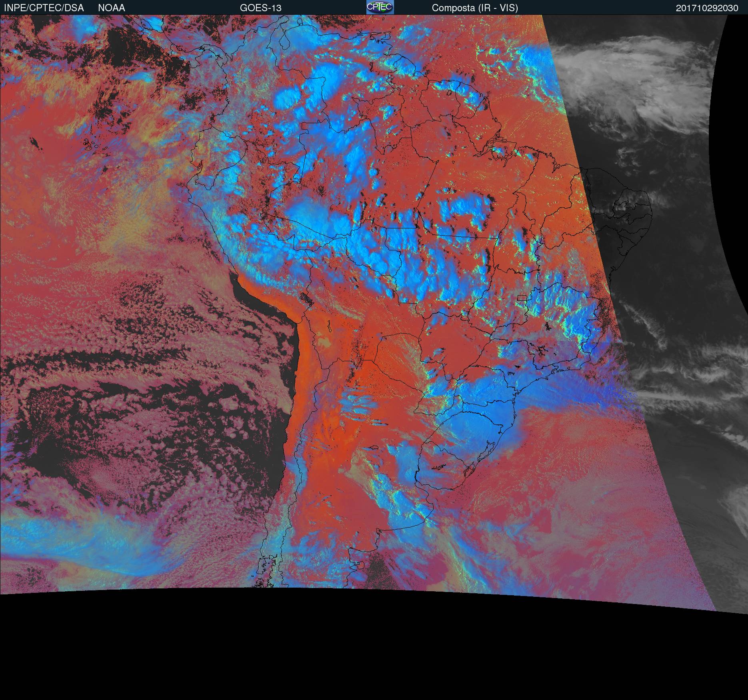Click the Federal District outline in Brazil
The width and height of the screenshot is (748, 700).
522,298
